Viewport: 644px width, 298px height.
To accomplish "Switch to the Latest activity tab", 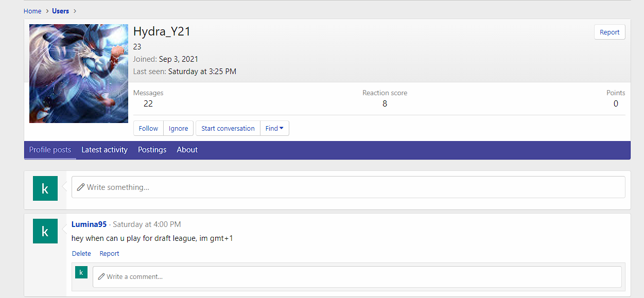I will click(105, 150).
